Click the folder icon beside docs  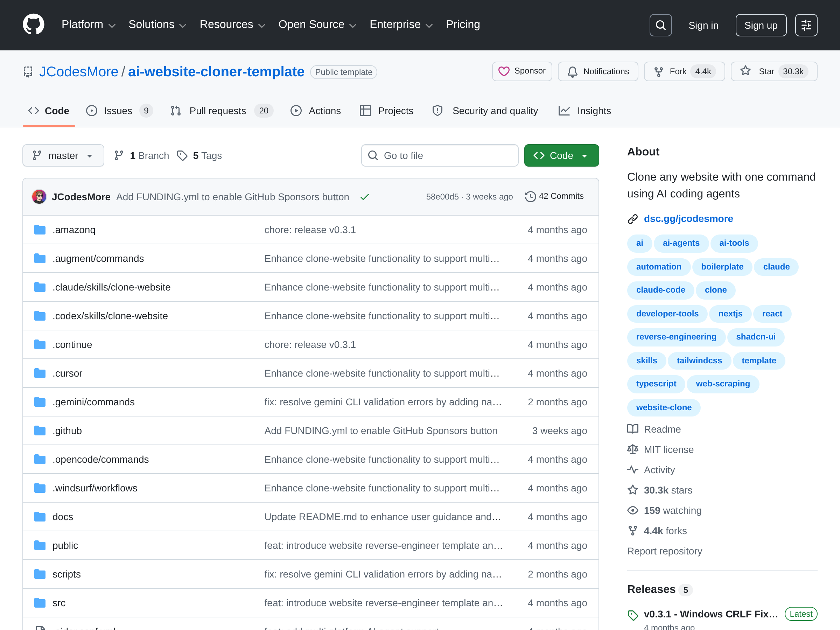pos(40,517)
